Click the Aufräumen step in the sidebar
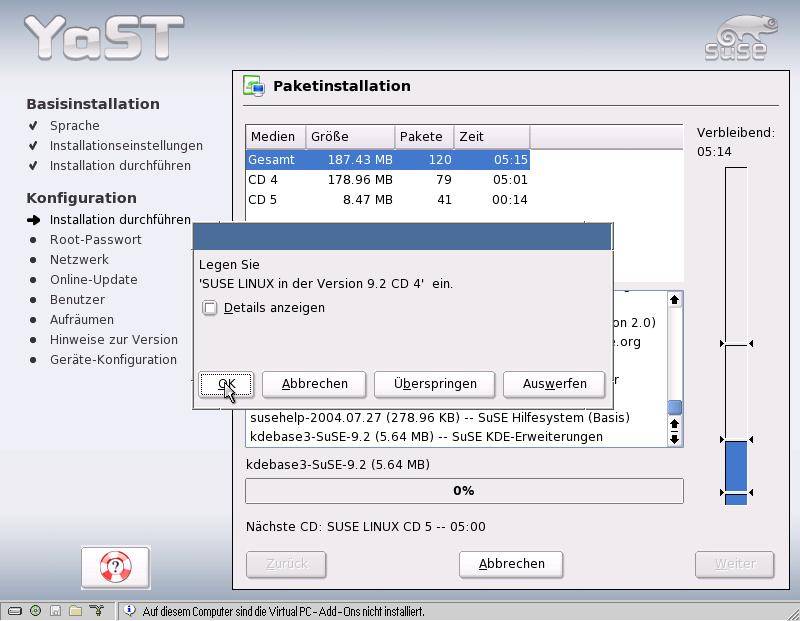The width and height of the screenshot is (800, 621). point(82,319)
